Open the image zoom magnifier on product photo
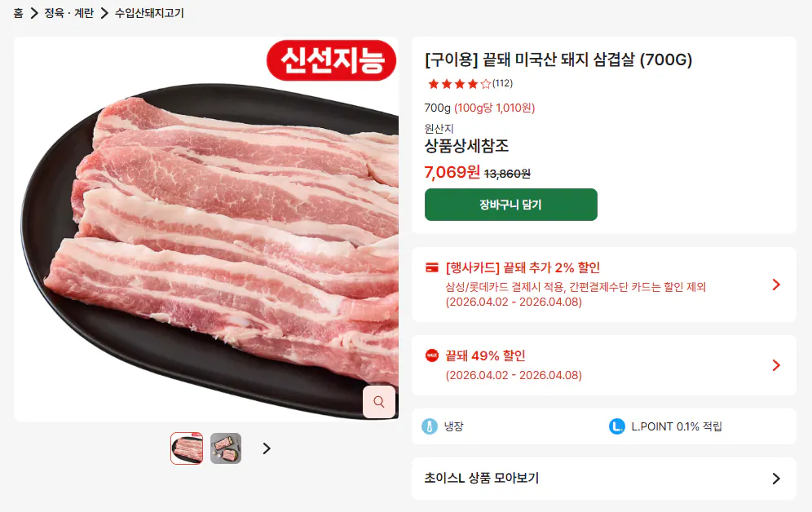812x512 pixels. [378, 401]
